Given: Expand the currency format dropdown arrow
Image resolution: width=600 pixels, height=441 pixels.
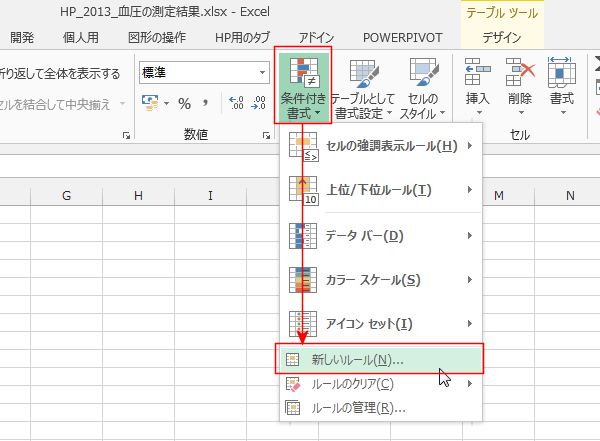Looking at the screenshot, I should click(x=166, y=103).
